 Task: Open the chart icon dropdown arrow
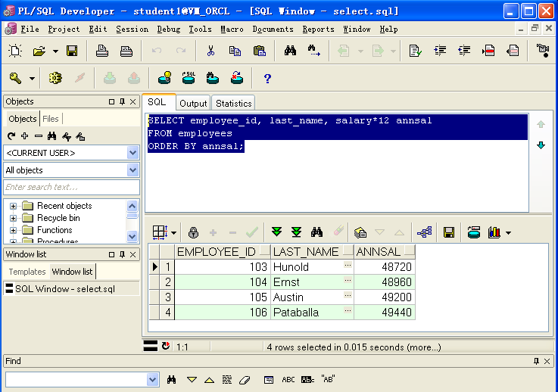pyautogui.click(x=508, y=233)
